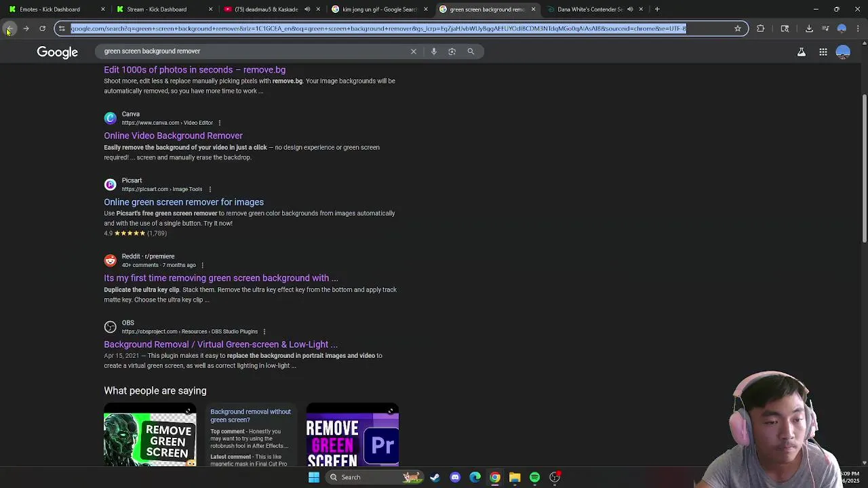Click the OBS site favicon

[x=110, y=327]
